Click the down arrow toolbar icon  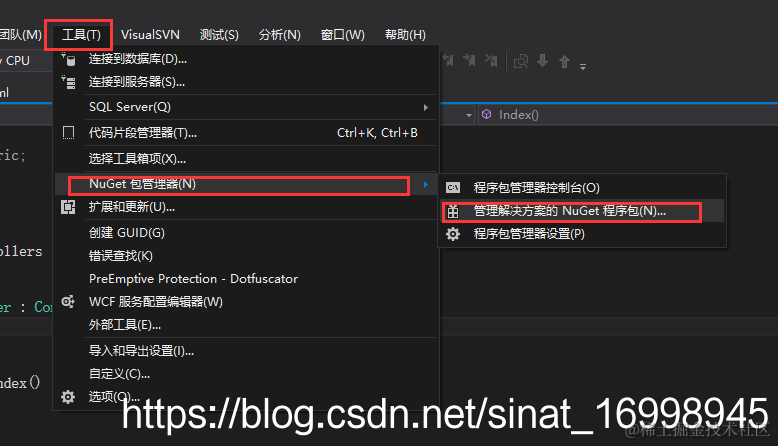pyautogui.click(x=543, y=61)
